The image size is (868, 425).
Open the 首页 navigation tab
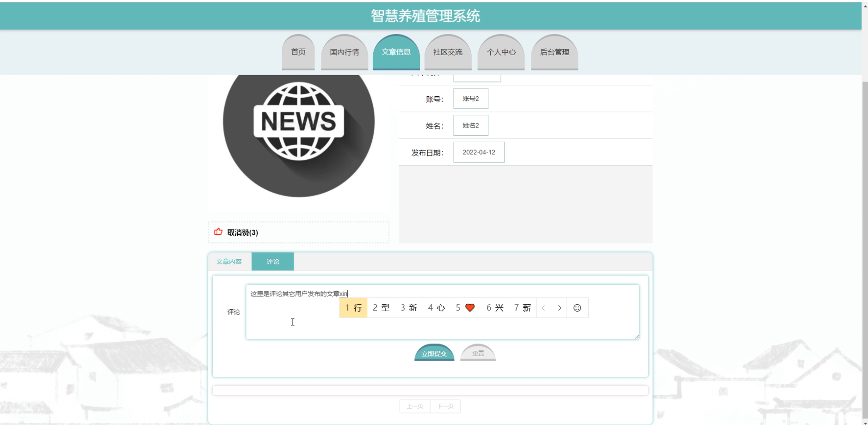pyautogui.click(x=298, y=52)
